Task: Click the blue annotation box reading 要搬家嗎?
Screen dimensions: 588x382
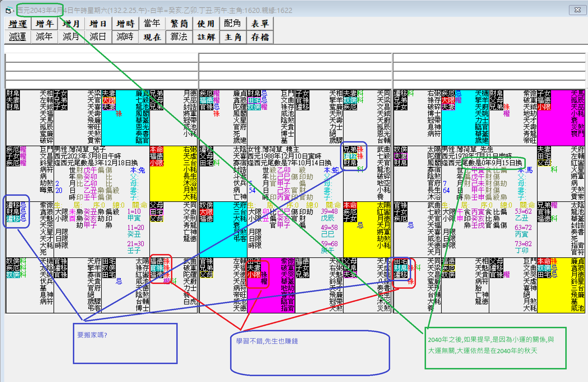Action: click(x=125, y=343)
